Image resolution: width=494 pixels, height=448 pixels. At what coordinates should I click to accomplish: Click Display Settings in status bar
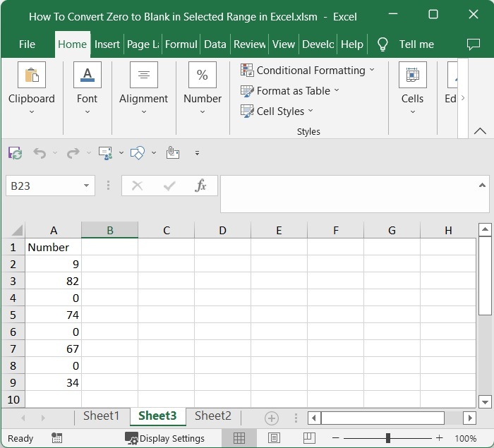pos(165,438)
